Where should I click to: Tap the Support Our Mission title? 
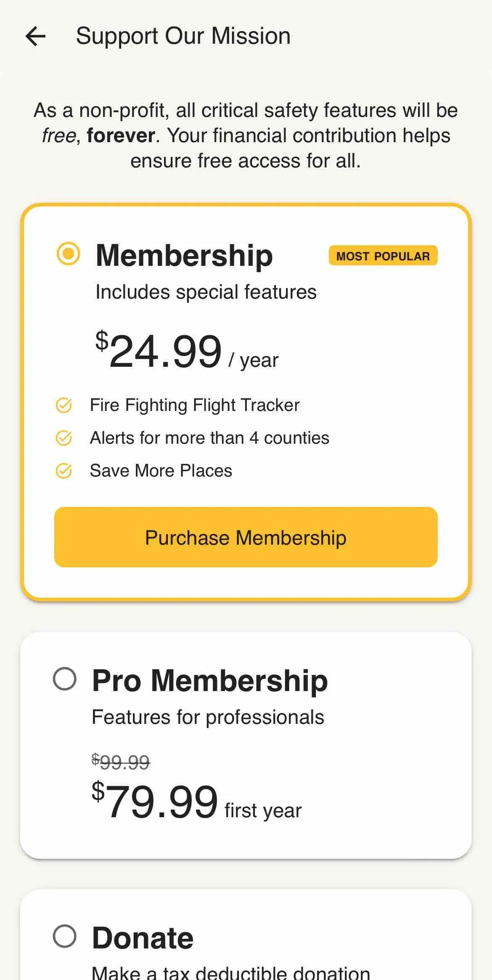coord(183,36)
